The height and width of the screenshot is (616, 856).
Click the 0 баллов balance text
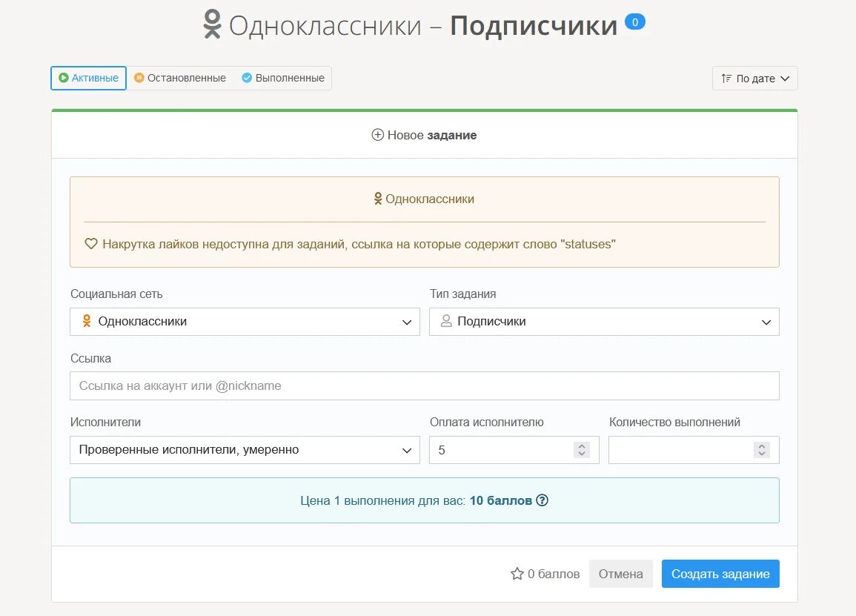[554, 574]
